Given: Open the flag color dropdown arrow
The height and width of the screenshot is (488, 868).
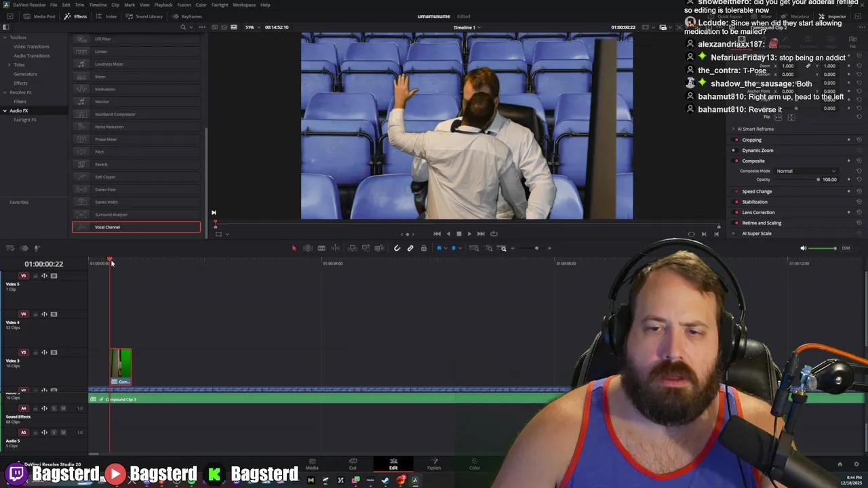Looking at the screenshot, I should (x=445, y=248).
